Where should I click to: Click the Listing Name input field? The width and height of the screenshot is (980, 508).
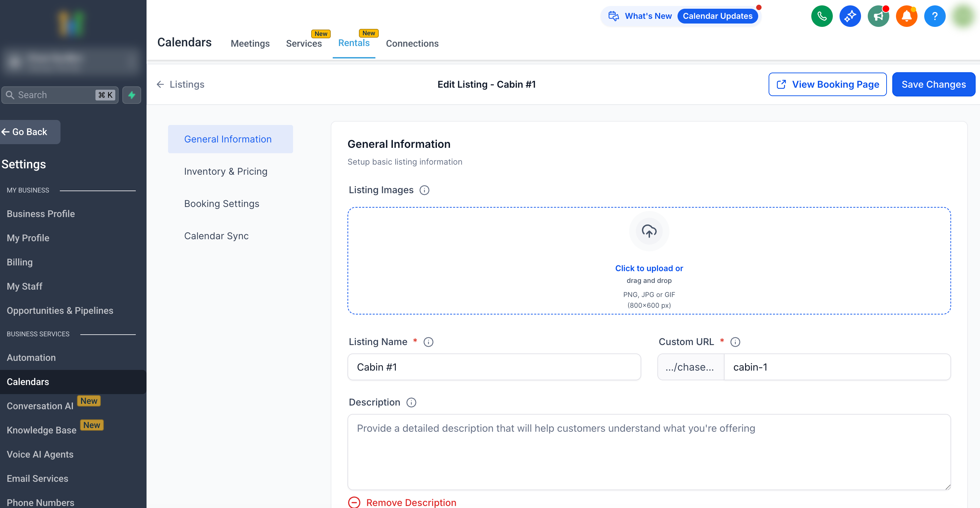(494, 367)
